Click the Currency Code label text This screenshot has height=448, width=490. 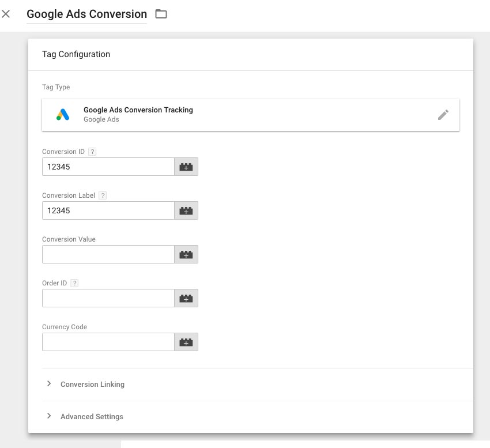(x=65, y=327)
